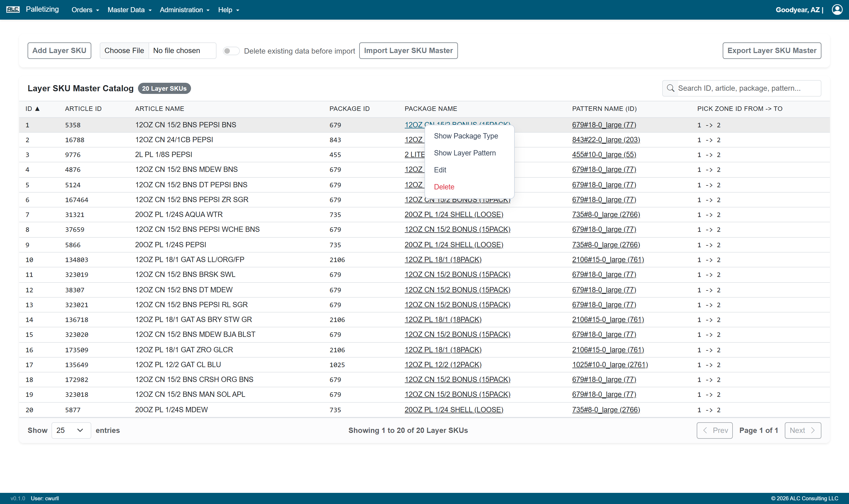Select article 20OZ PL 1/24S AQUA WTR
849x504 pixels.
[179, 215]
